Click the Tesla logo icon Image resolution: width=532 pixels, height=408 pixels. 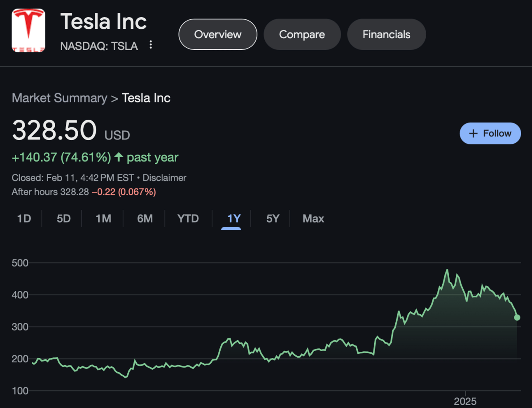pos(28,30)
